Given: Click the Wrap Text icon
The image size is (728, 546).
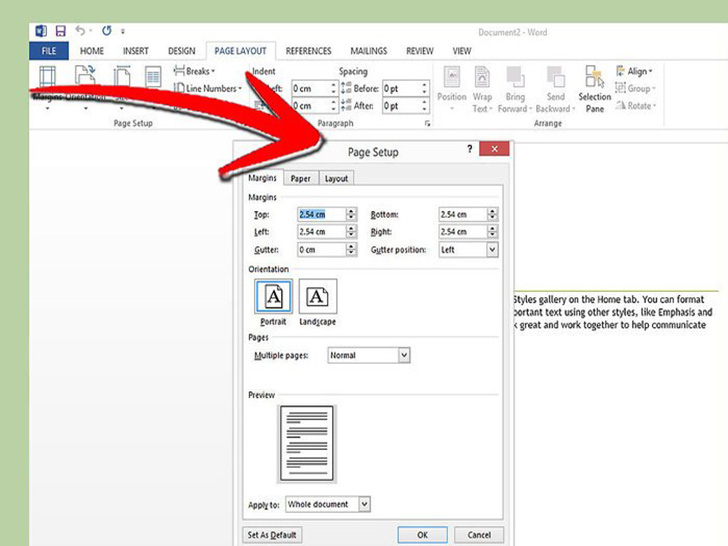Looking at the screenshot, I should click(482, 90).
